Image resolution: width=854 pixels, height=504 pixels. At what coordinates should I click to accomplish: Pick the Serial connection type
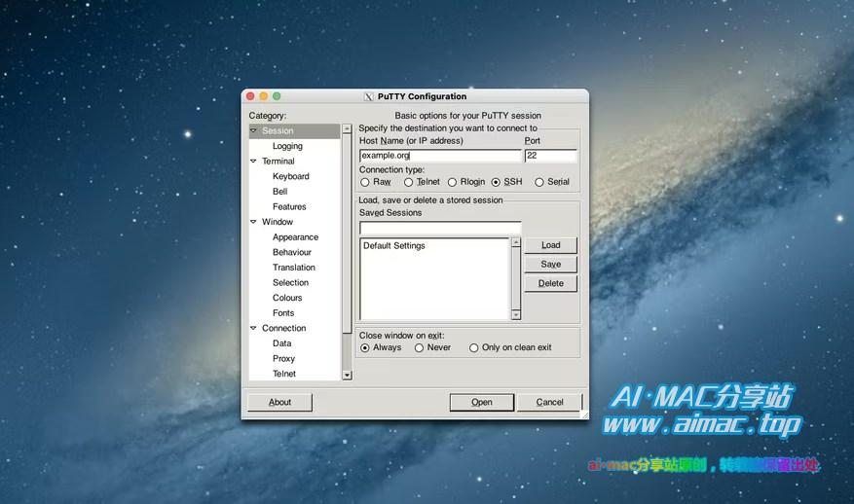pyautogui.click(x=539, y=182)
